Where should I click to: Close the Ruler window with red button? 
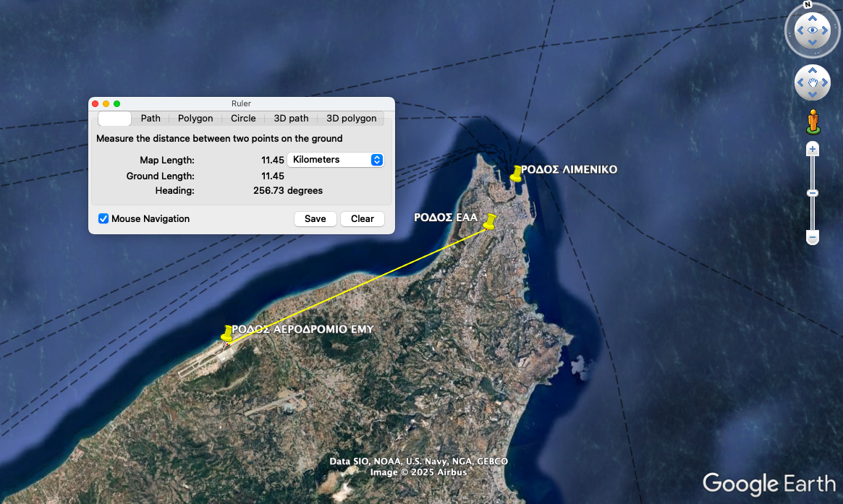pyautogui.click(x=96, y=103)
